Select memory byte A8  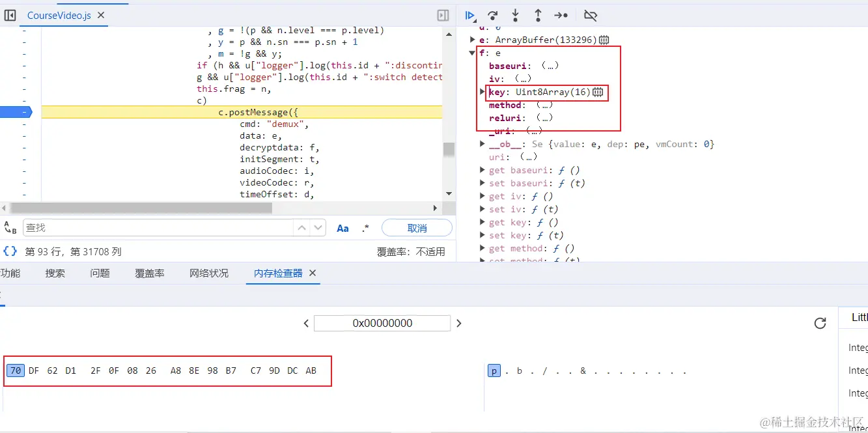pos(176,370)
